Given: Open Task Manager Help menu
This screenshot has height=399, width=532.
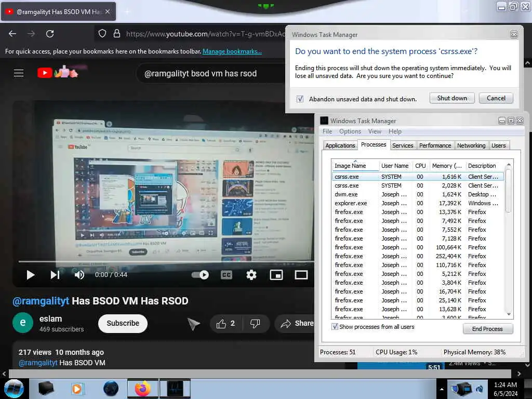Looking at the screenshot, I should click(x=395, y=131).
